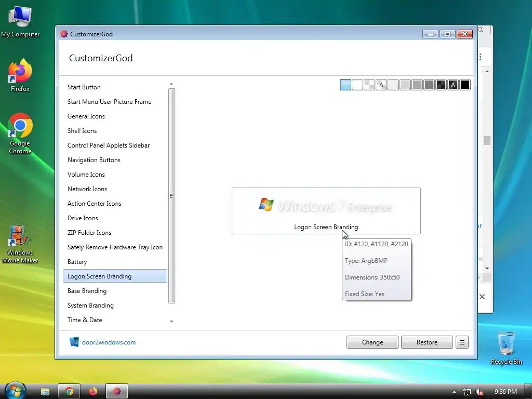Open Control Panel Applets Sidebar category
The height and width of the screenshot is (399, 532).
(x=115, y=145)
